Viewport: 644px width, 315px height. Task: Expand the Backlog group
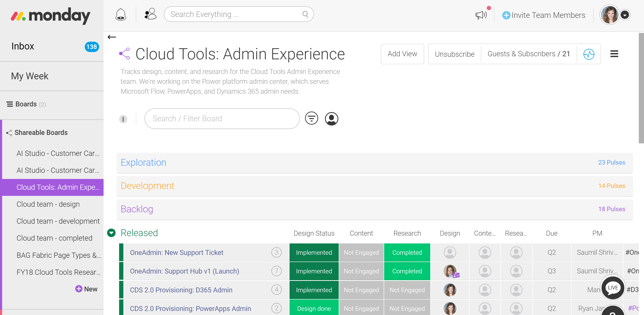coord(137,209)
